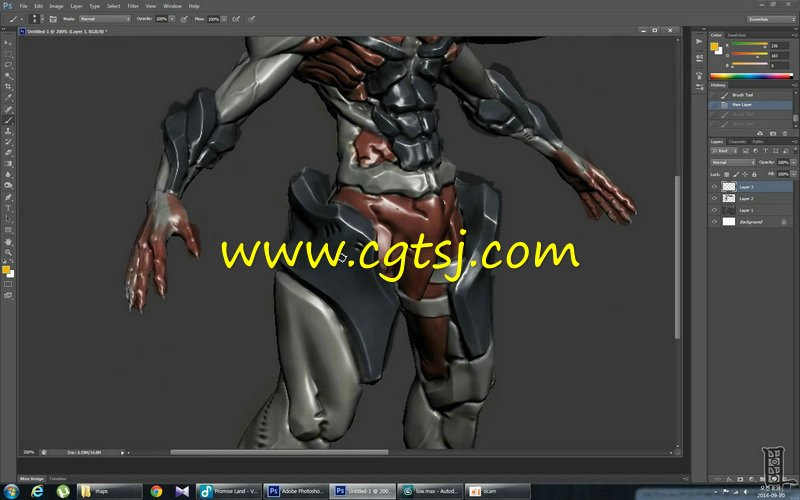Toggle lock all padlock
800x500 pixels.
[x=754, y=174]
